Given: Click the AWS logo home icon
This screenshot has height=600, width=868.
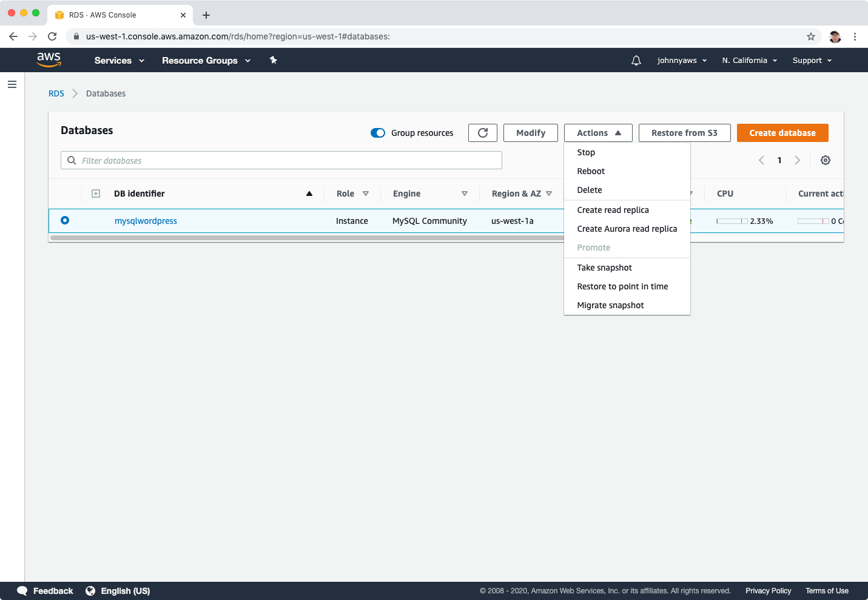Looking at the screenshot, I should point(49,59).
